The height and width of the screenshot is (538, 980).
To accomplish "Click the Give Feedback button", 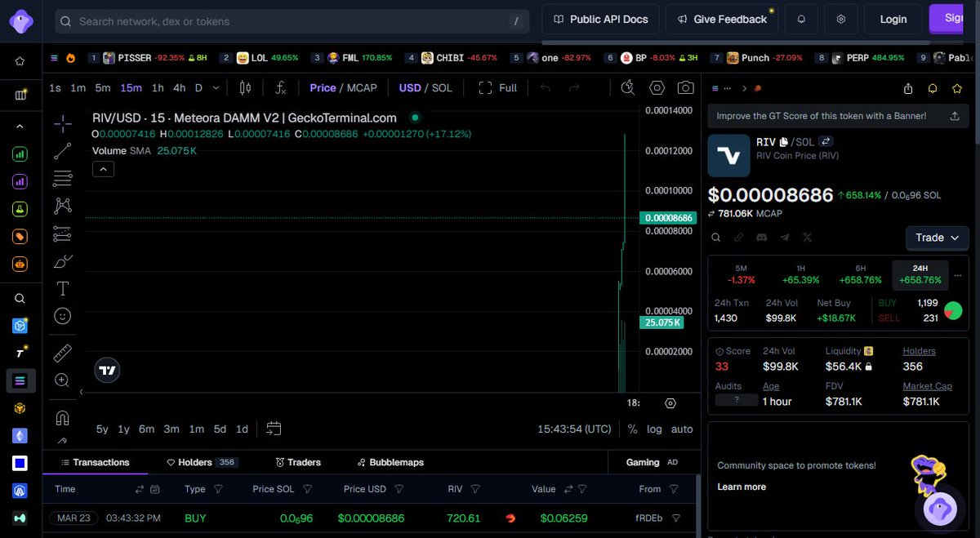I will pyautogui.click(x=722, y=19).
